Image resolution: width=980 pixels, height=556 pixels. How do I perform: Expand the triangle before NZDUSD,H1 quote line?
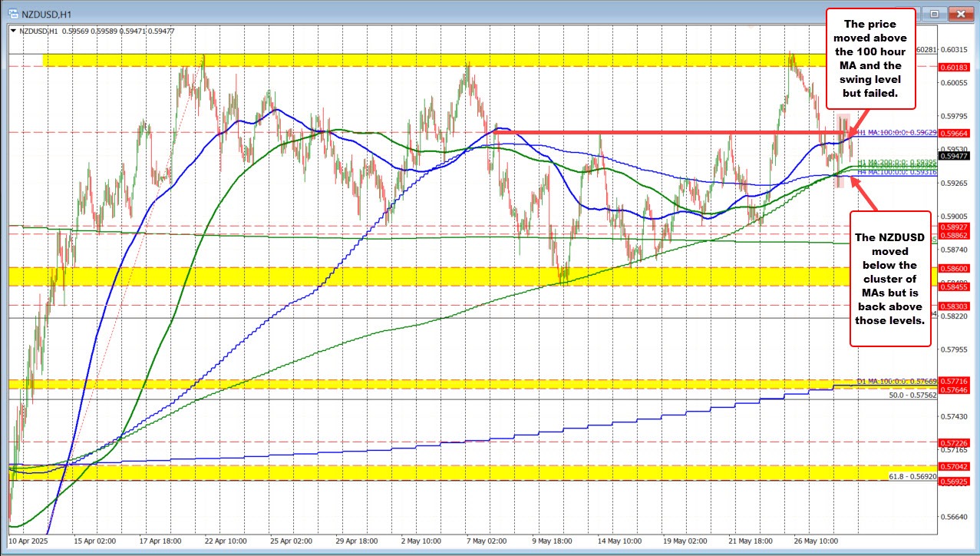pos(13,31)
